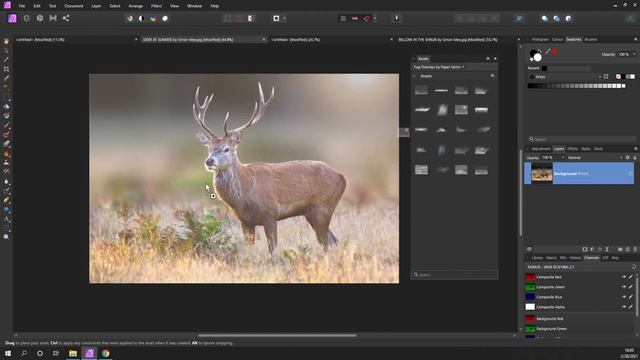
Task: Switch to the Liquify persona icon
Action: tap(27, 18)
